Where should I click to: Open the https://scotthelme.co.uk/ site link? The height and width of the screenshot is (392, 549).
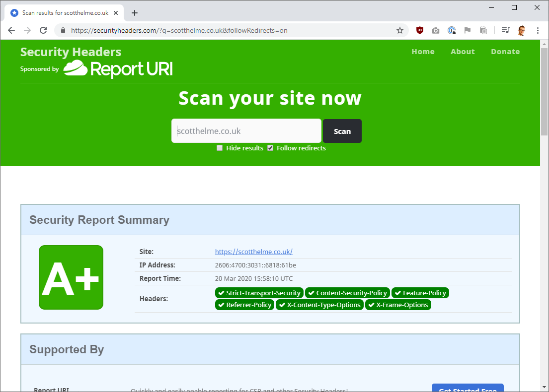253,252
